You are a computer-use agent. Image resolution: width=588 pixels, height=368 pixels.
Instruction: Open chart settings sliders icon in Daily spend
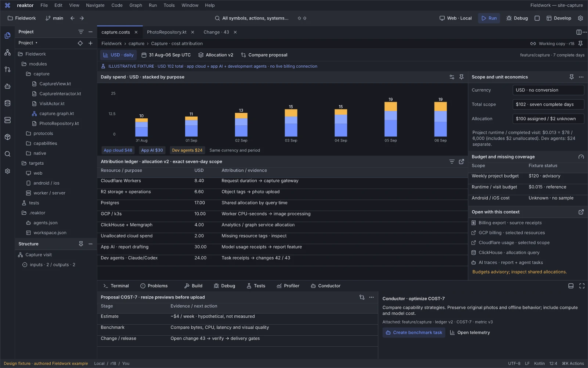pos(452,77)
